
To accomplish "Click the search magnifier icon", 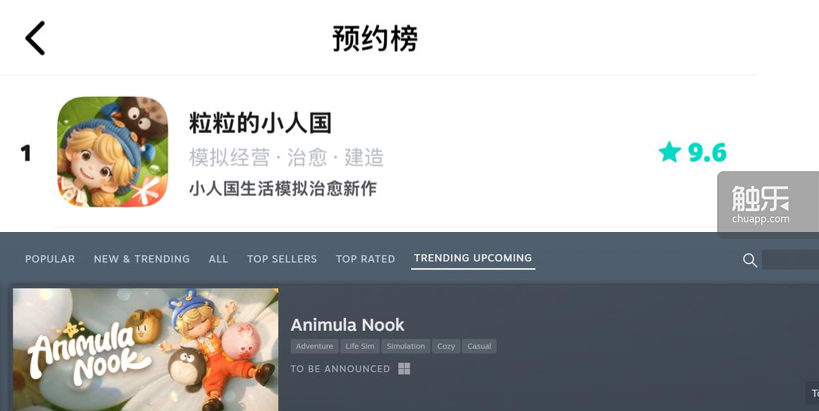I will (x=750, y=260).
